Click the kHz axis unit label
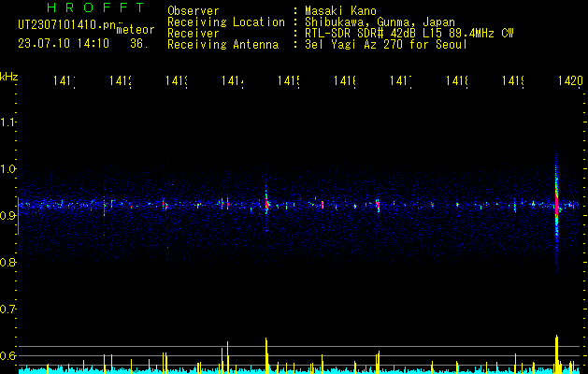 point(9,76)
